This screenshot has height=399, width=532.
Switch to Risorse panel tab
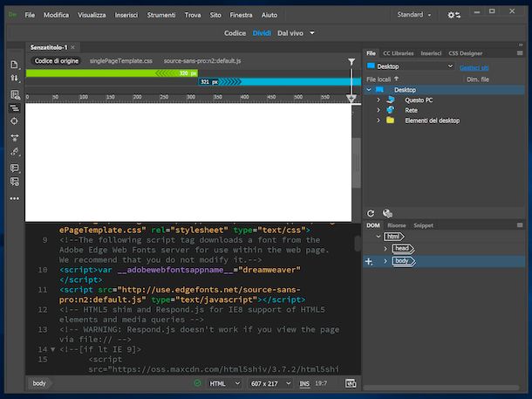pos(397,225)
